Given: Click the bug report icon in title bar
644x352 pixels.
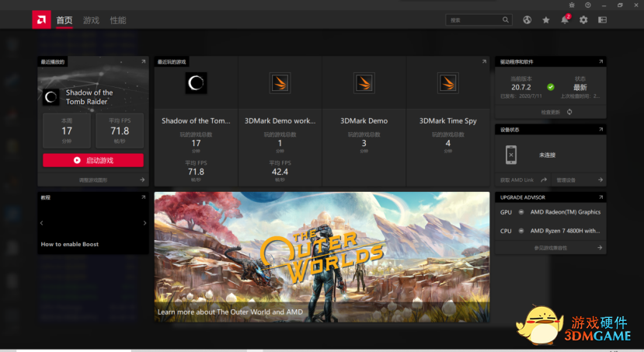Looking at the screenshot, I should (x=572, y=5).
